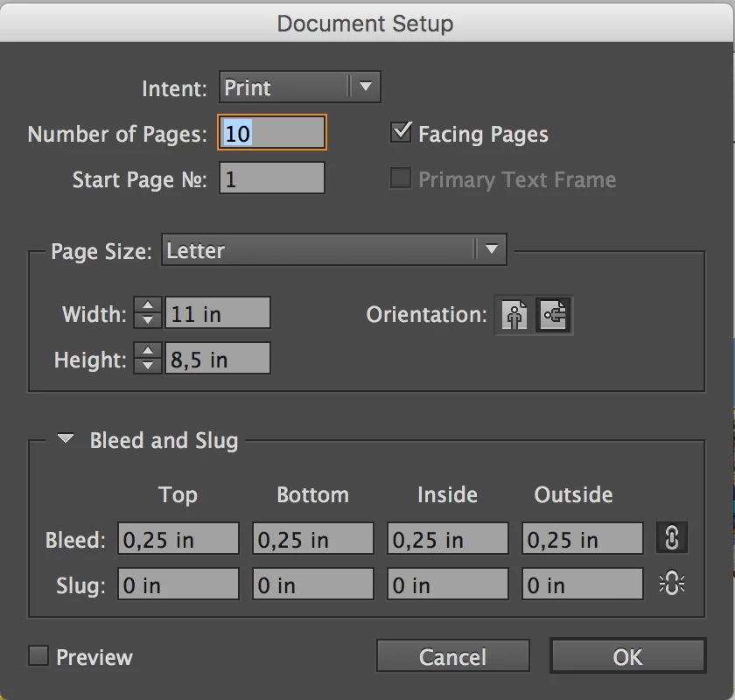Open the Page Size dropdown
The width and height of the screenshot is (735, 700).
(333, 249)
